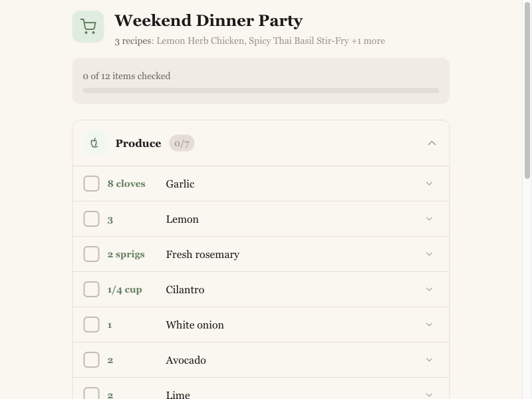Check off the Garlic item

(x=91, y=184)
